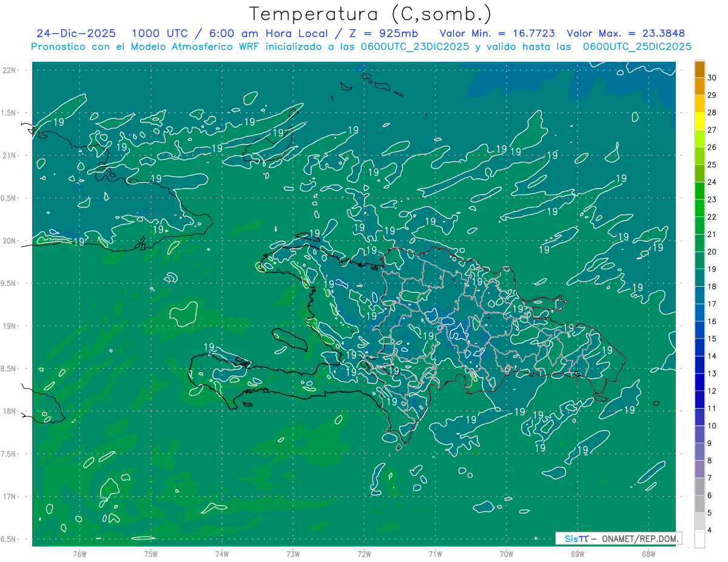Click the 18N latitude axis label

[9, 411]
